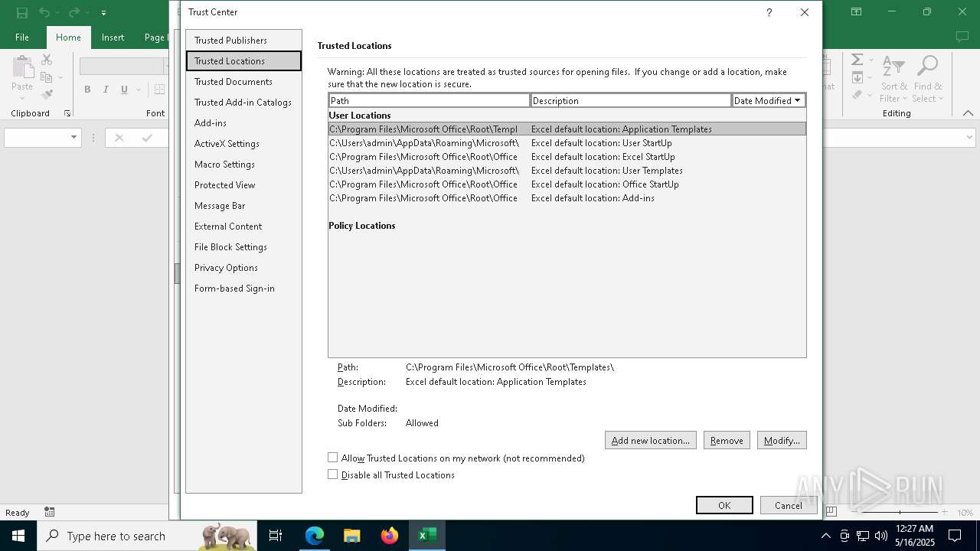Select the Add-ins default location row
The height and width of the screenshot is (551, 980).
pyautogui.click(x=567, y=198)
